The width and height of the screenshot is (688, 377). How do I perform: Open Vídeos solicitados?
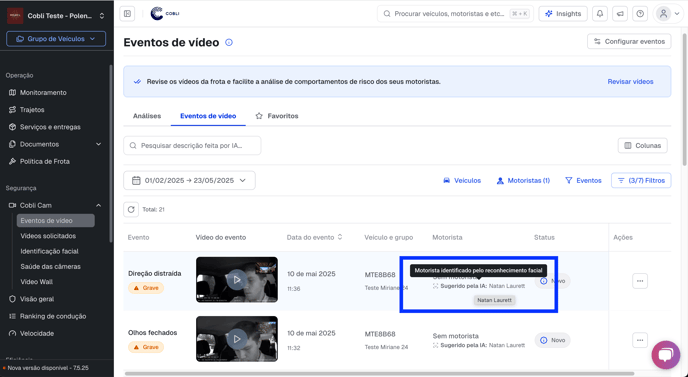pos(48,236)
